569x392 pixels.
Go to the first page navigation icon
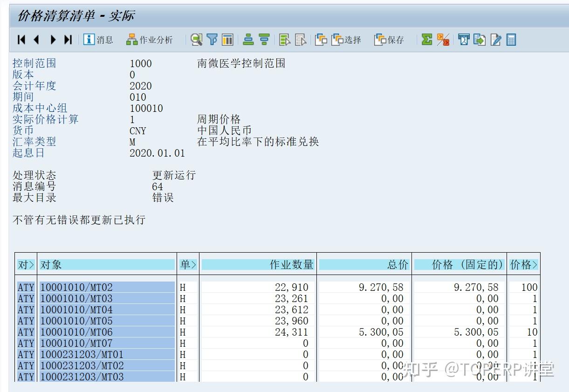[x=21, y=40]
